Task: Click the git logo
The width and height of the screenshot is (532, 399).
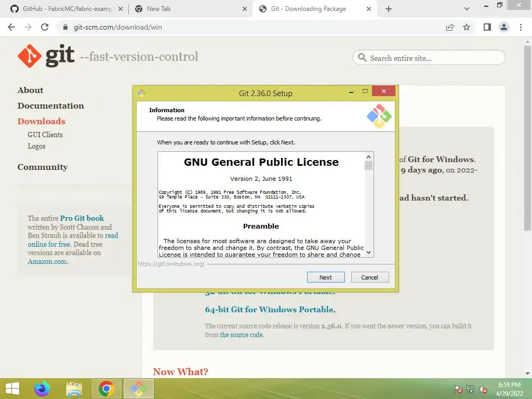Action: [x=46, y=56]
